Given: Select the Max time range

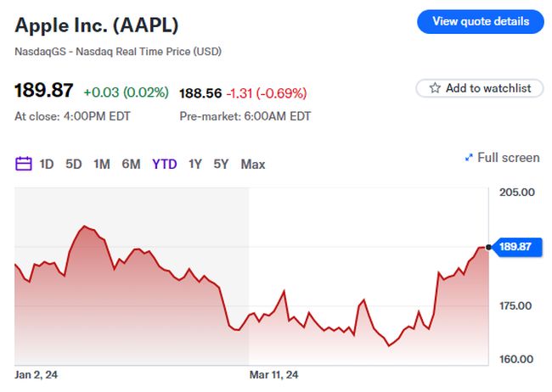Looking at the screenshot, I should pyautogui.click(x=253, y=164).
